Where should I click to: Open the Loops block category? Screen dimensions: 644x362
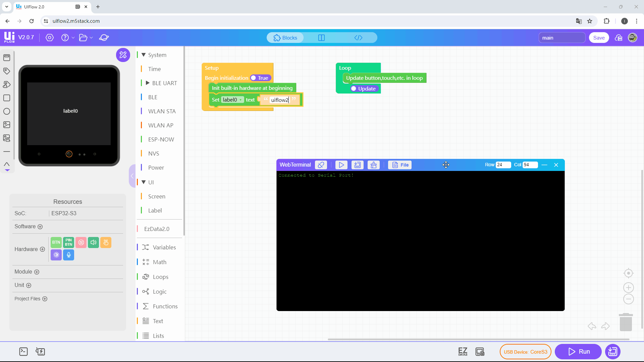point(160,277)
